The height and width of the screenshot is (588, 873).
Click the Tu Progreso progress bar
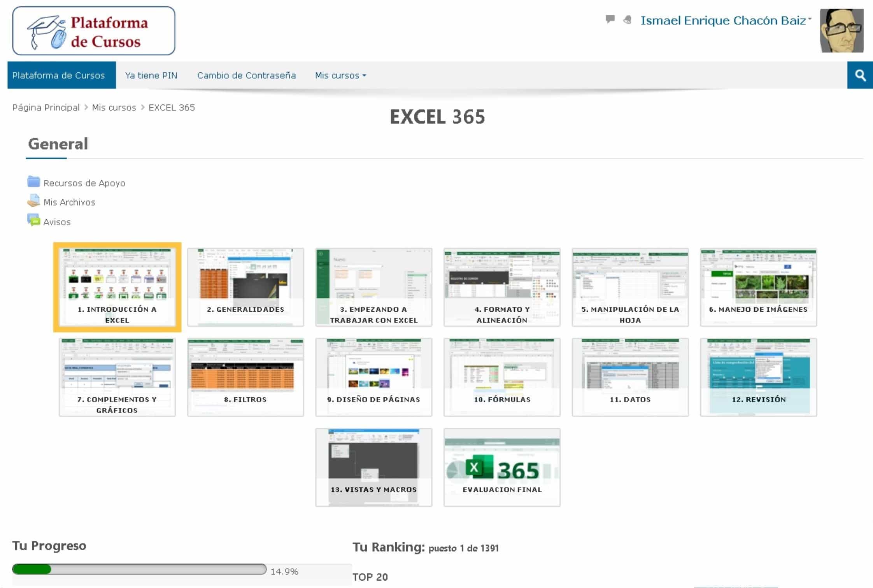(139, 569)
